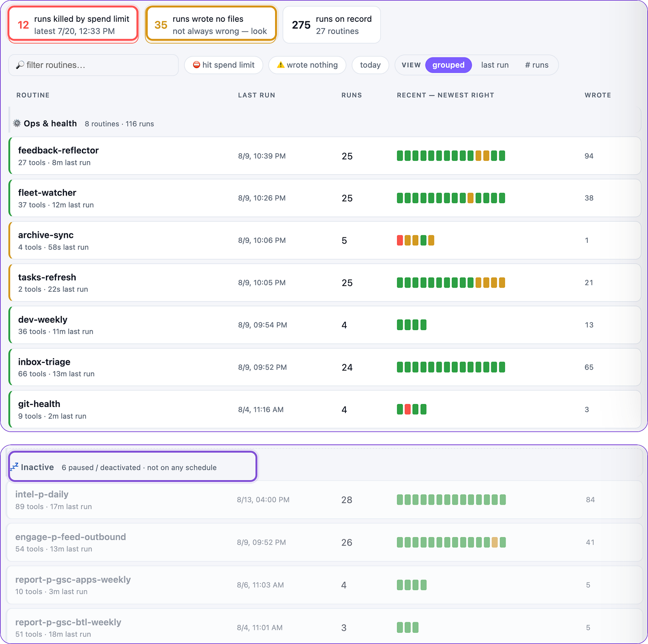Click the red no-entry spend limit icon
The height and width of the screenshot is (644, 648).
pyautogui.click(x=196, y=65)
